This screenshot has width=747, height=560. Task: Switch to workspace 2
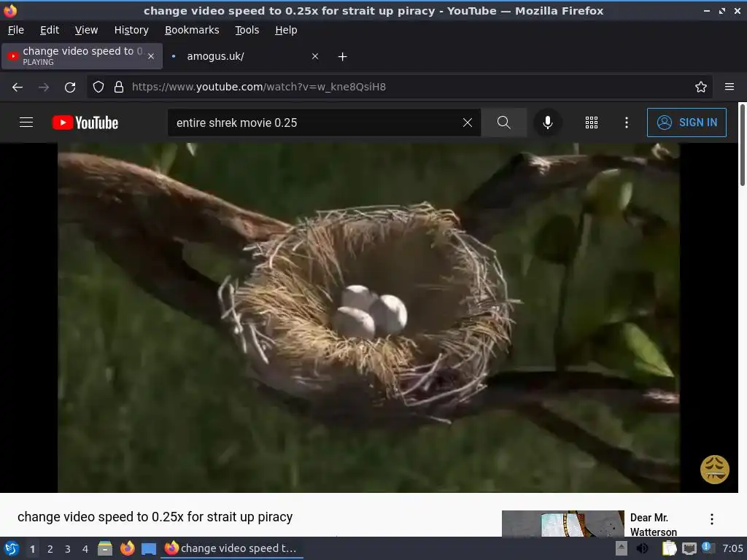point(50,549)
